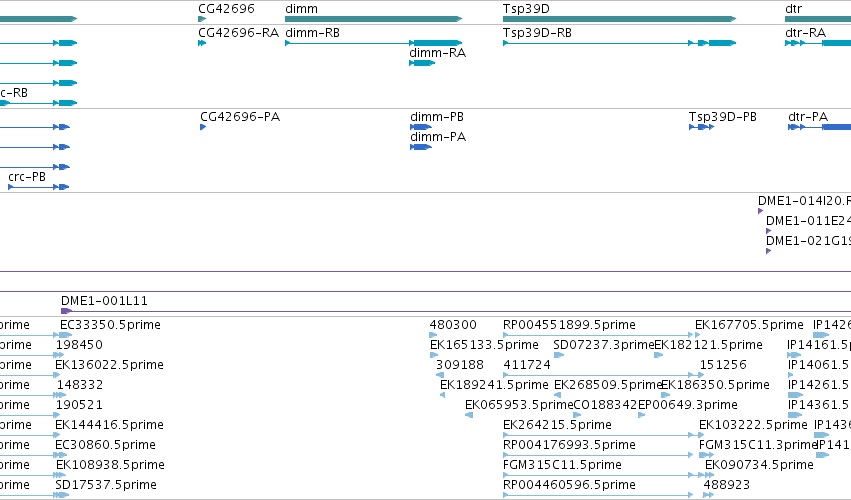
Task: Select the EK189241.5prime EST glyph
Action: point(442,395)
